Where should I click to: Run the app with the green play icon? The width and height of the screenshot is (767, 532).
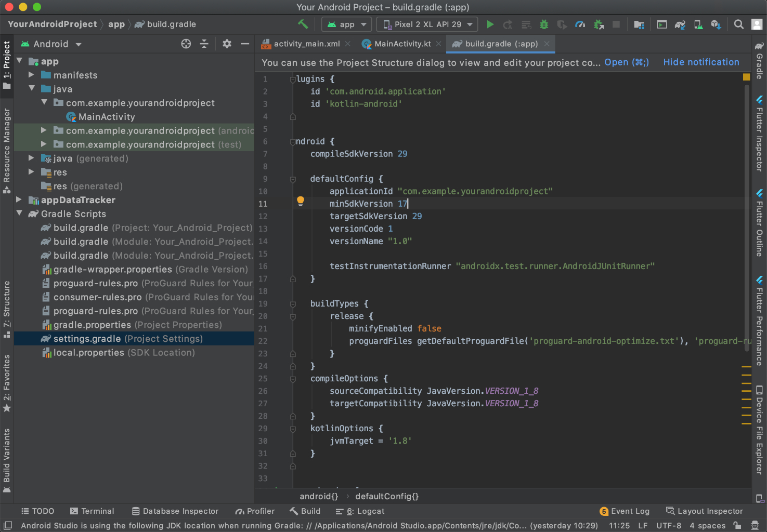coord(490,24)
